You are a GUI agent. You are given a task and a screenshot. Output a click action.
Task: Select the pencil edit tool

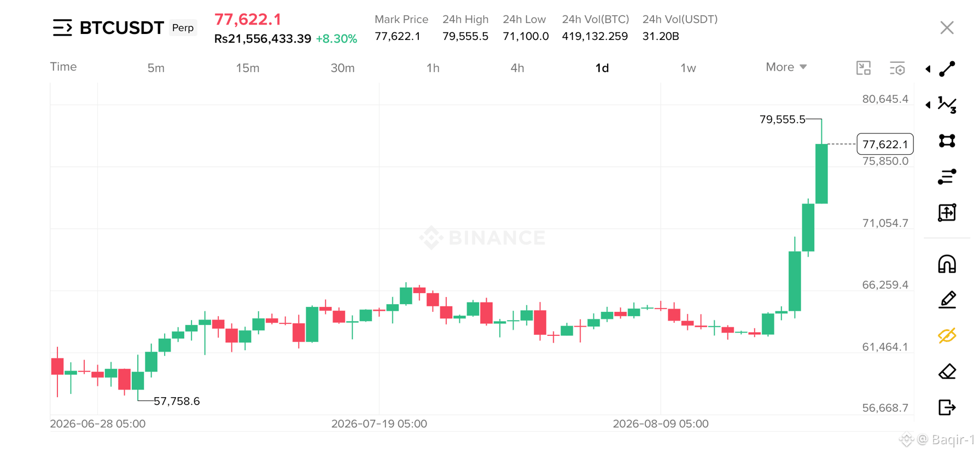[947, 300]
